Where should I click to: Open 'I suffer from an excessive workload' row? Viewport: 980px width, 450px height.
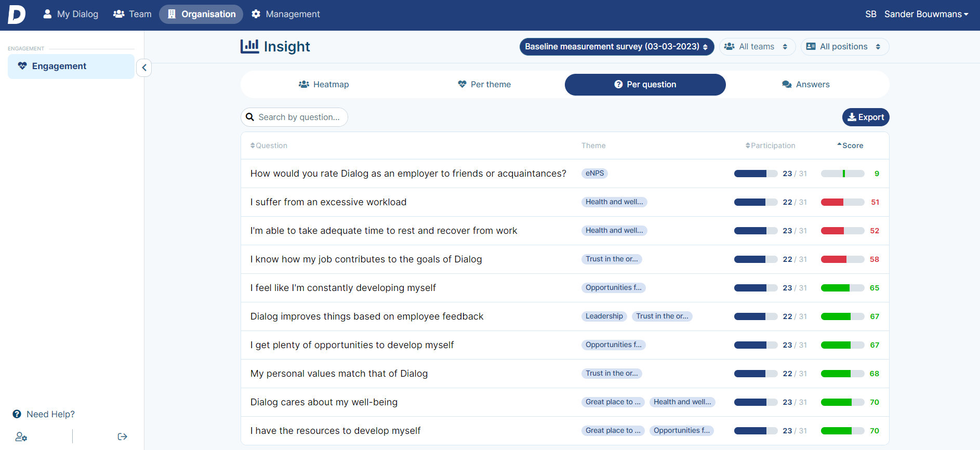[x=565, y=202]
